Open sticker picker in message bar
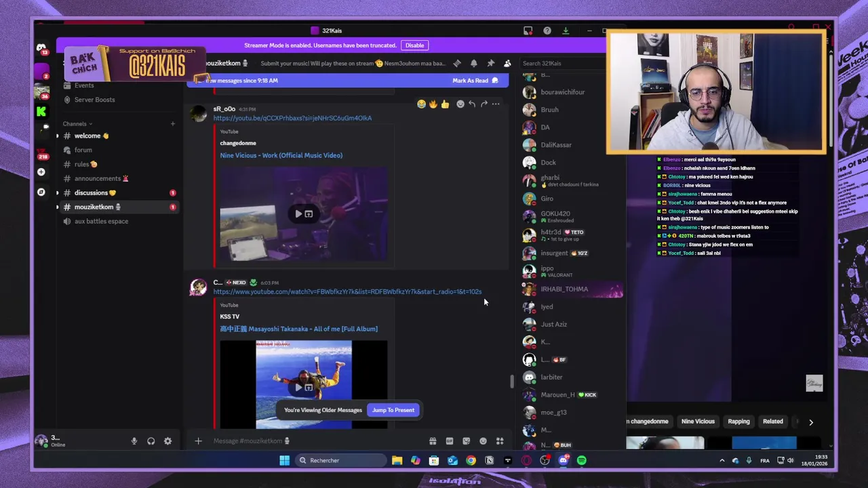This screenshot has height=488, width=868. coord(466,441)
